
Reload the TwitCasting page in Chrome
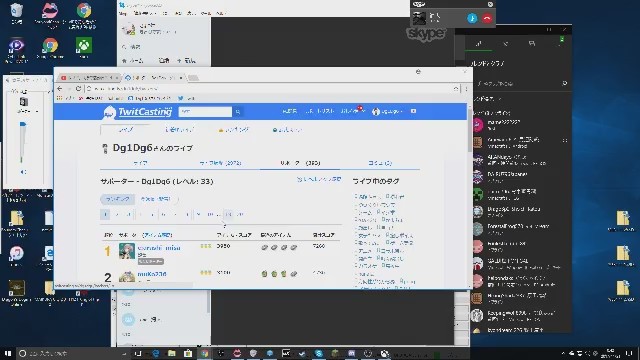(x=78, y=89)
